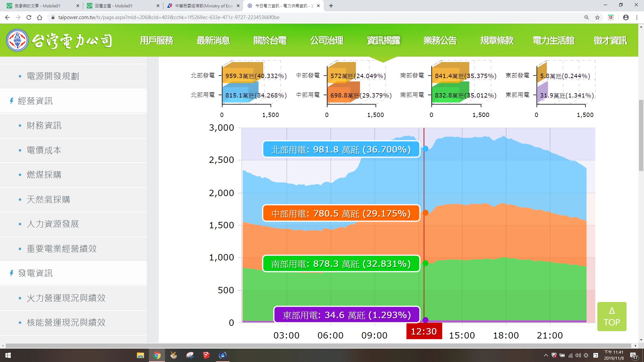Open Chrome from the taskbar
The width and height of the screenshot is (644, 362).
point(157,355)
